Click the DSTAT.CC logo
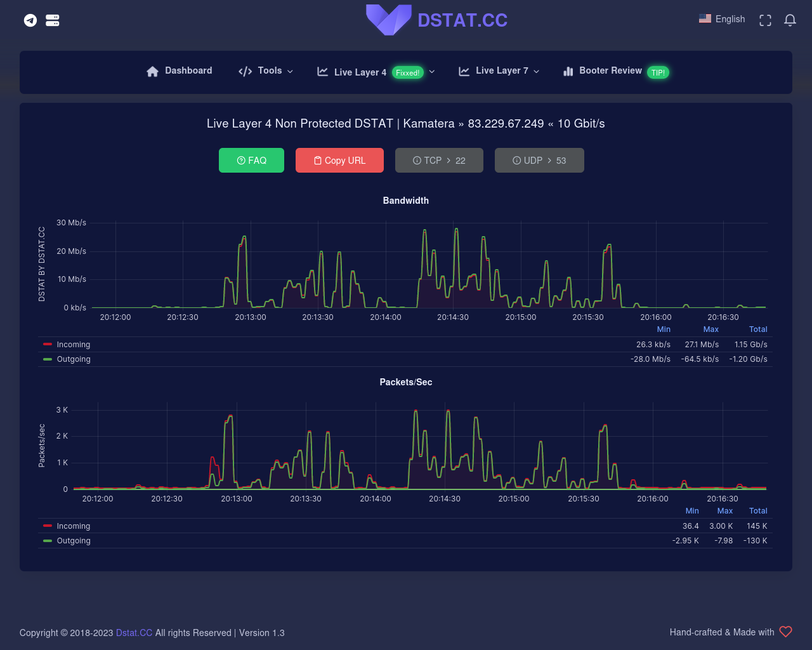812x650 pixels. pyautogui.click(x=436, y=20)
